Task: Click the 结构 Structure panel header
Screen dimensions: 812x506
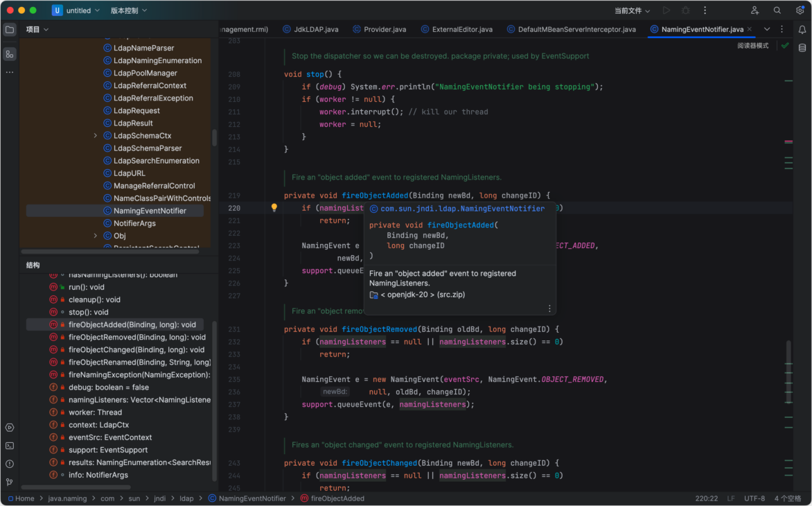Action: click(x=33, y=265)
